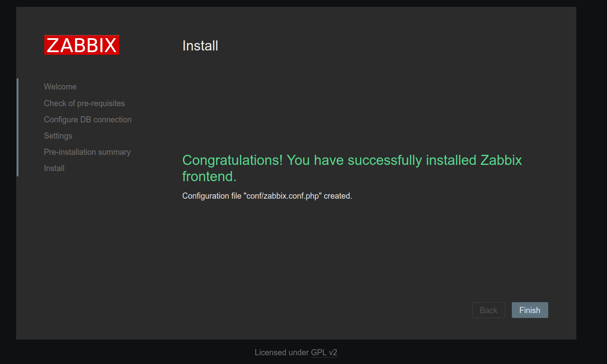Click the disabled Back button
This screenshot has height=364, width=607.
(489, 310)
